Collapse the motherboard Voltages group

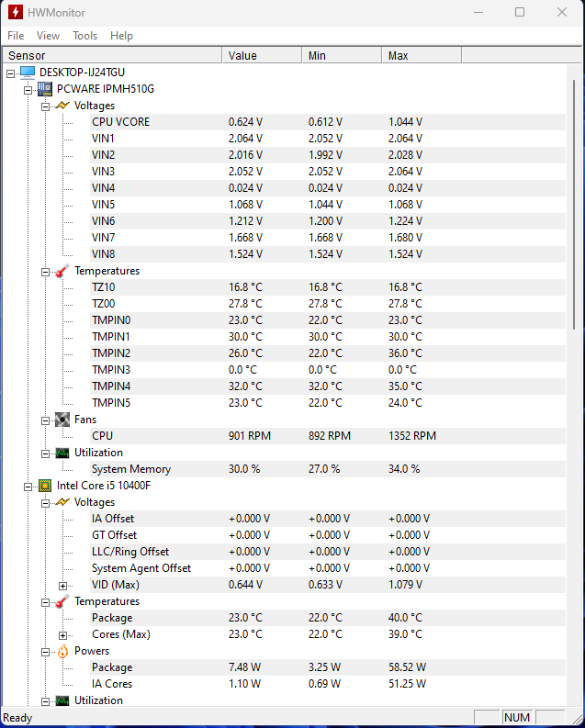pos(45,106)
